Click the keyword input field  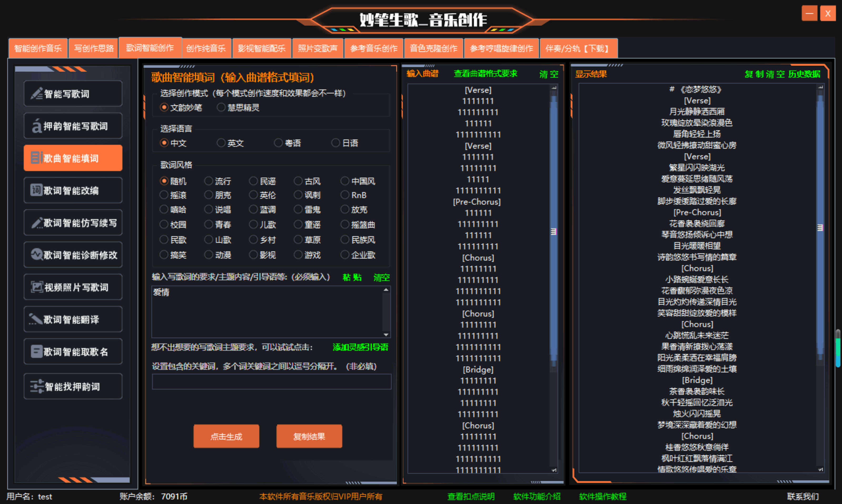[271, 382]
